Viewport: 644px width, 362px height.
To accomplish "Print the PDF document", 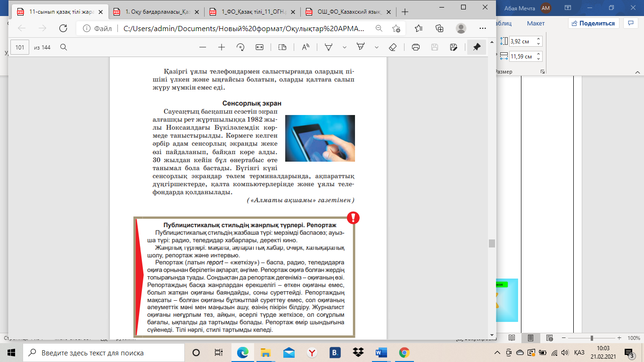I will pos(416,47).
